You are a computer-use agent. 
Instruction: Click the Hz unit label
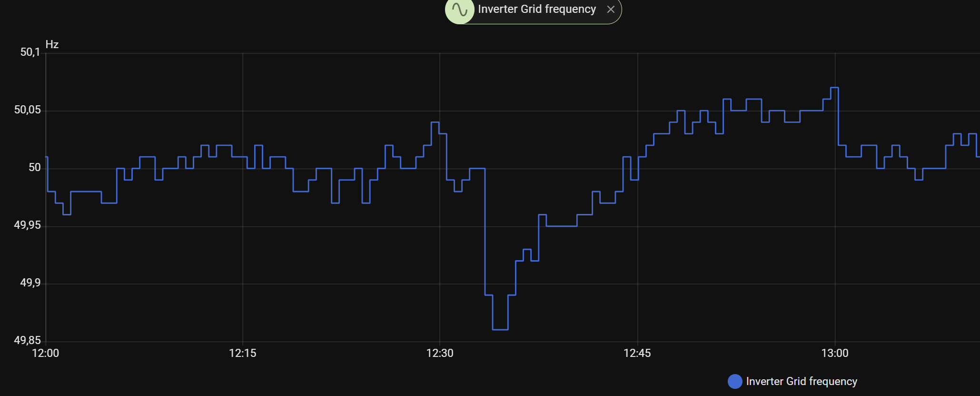52,45
